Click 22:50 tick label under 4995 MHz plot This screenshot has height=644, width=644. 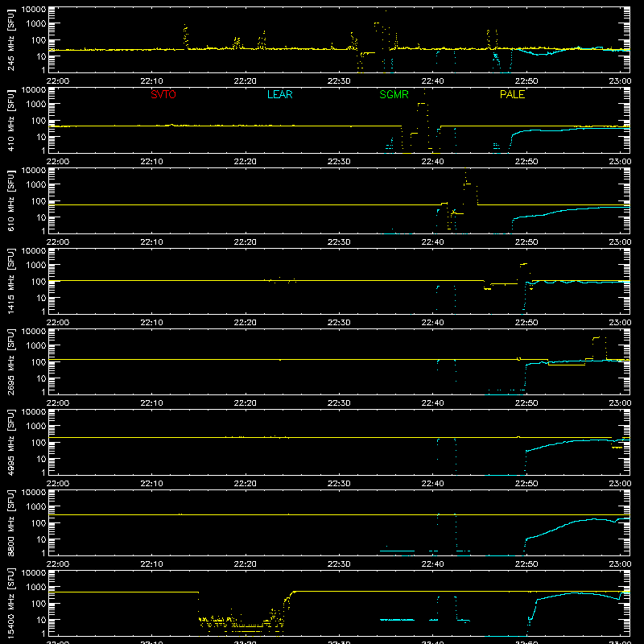tap(526, 484)
